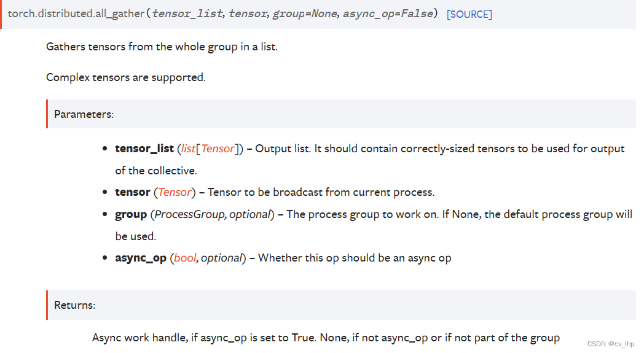Click the 'tensor_list' signature argument
The width and height of the screenshot is (644, 353).
[187, 14]
